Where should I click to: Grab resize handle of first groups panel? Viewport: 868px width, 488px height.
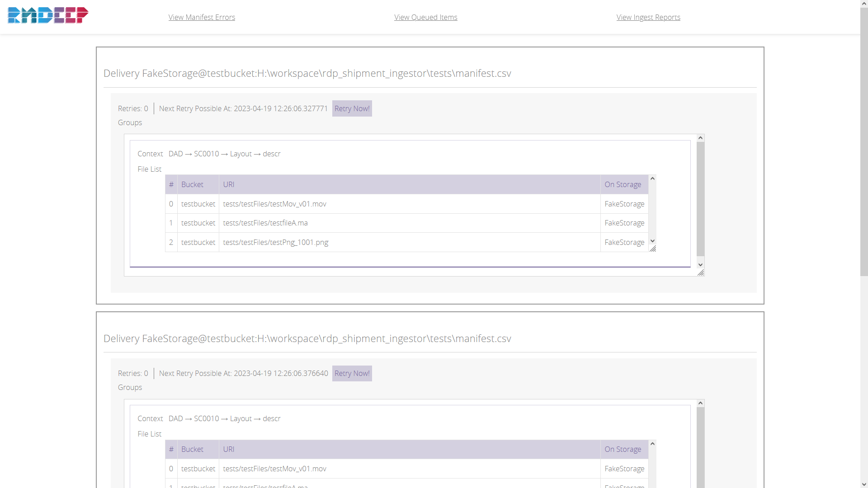(701, 272)
